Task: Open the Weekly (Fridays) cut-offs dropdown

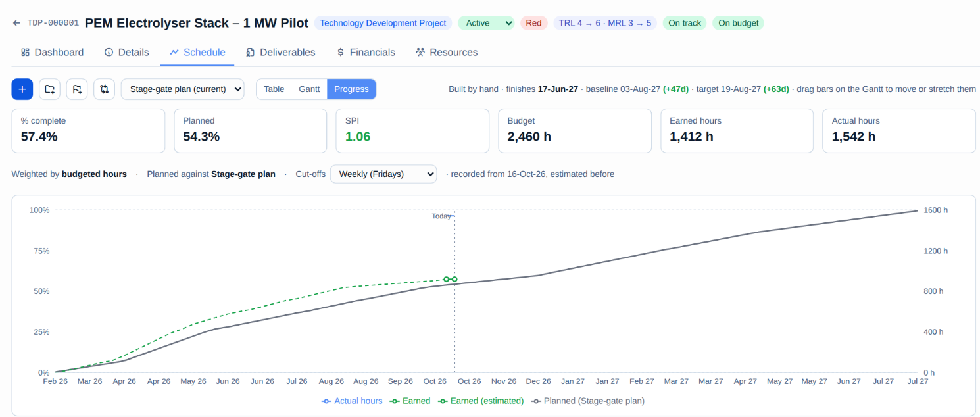Action: coord(383,174)
